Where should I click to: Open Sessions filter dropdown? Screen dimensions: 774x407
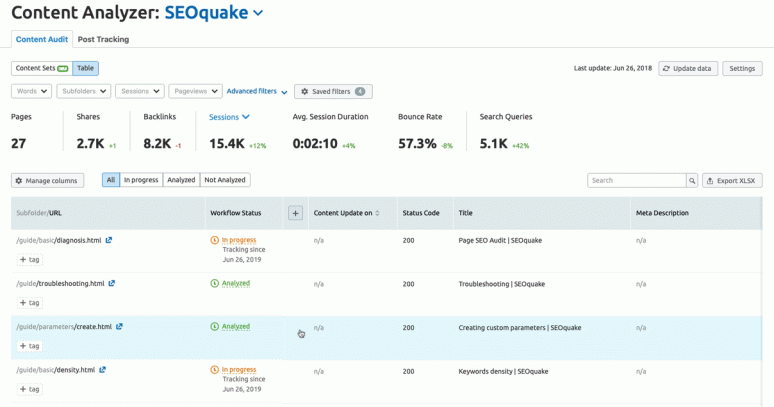point(140,91)
